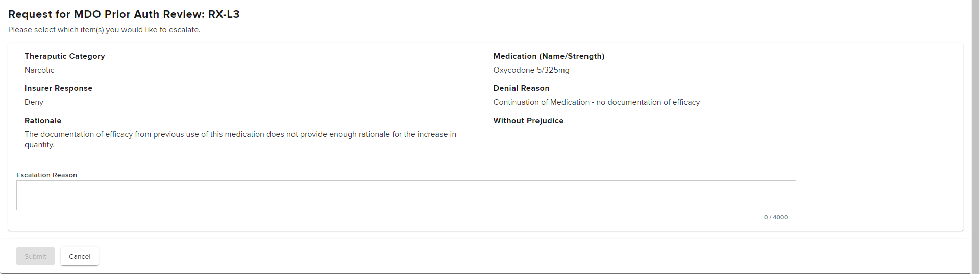Click the Rationale field label
Screen dimensions: 980x274
point(43,121)
